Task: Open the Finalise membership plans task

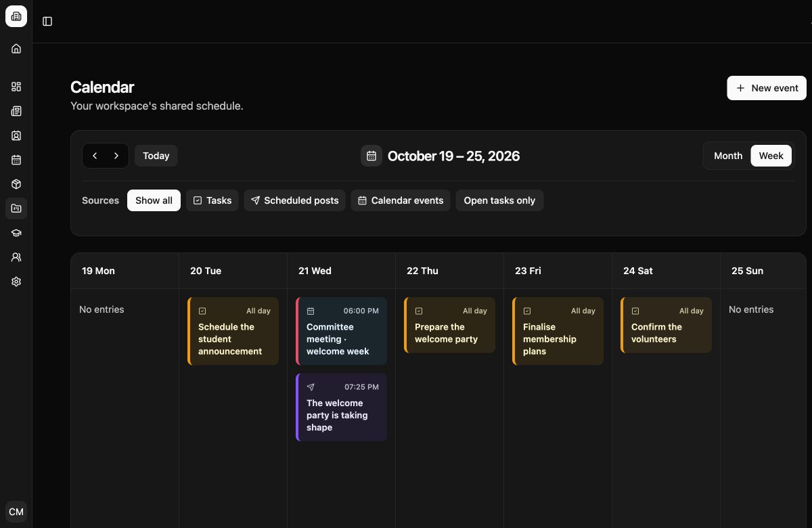Action: tap(558, 331)
